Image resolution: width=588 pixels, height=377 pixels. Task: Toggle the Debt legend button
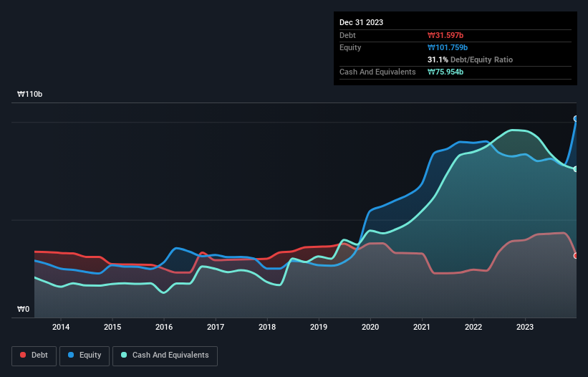(34, 355)
